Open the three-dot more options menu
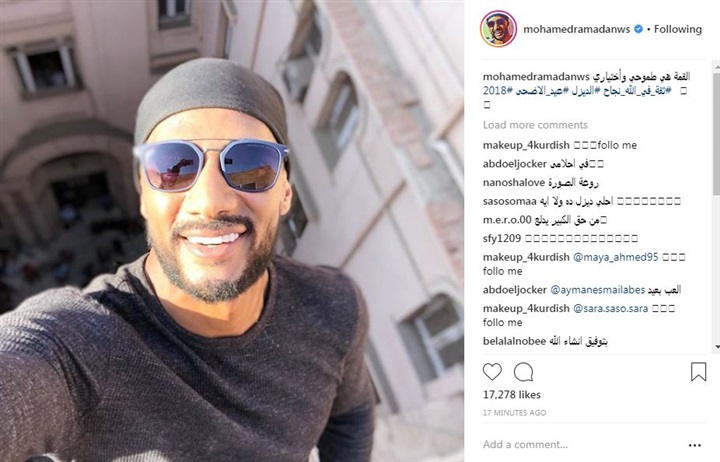 coord(695,445)
